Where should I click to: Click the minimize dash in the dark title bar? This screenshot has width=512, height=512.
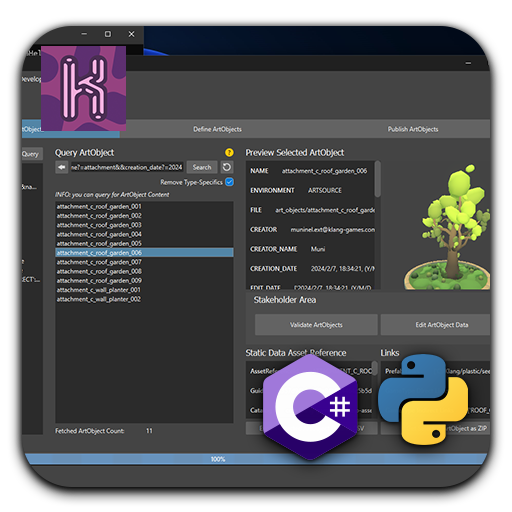tap(468, 63)
